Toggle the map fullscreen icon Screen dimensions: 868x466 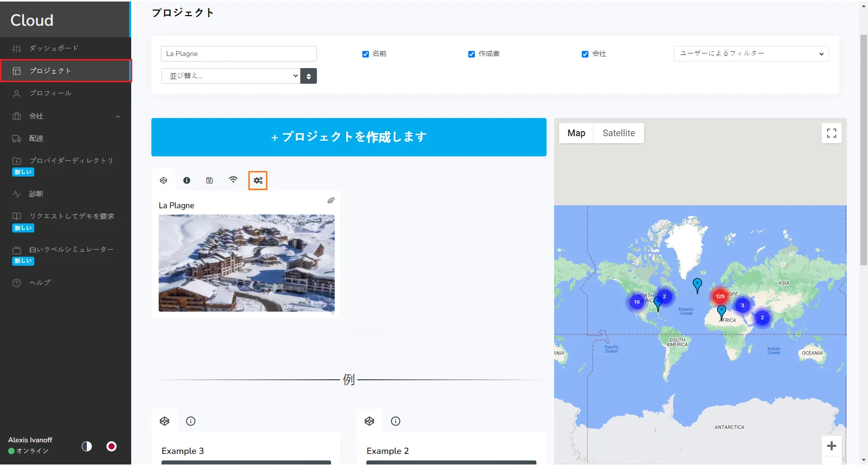tap(831, 133)
